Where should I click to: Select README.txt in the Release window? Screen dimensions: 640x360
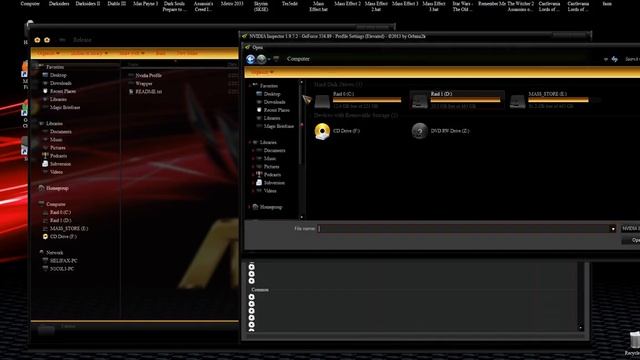(x=145, y=92)
